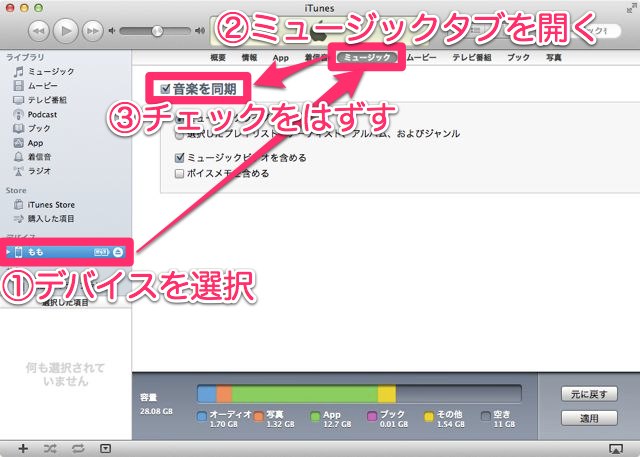Click the 空き gray legend swatch
This screenshot has width=640, height=457.
[x=486, y=417]
